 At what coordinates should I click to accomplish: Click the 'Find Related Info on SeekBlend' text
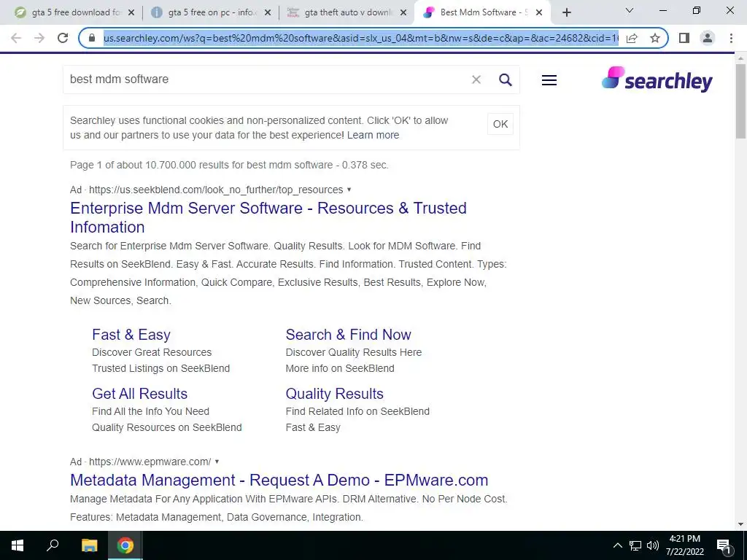click(357, 411)
